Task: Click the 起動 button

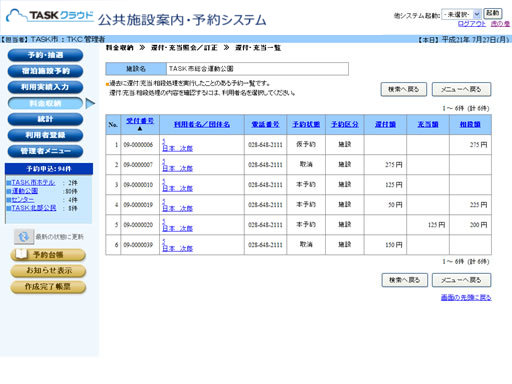Action: [x=493, y=13]
